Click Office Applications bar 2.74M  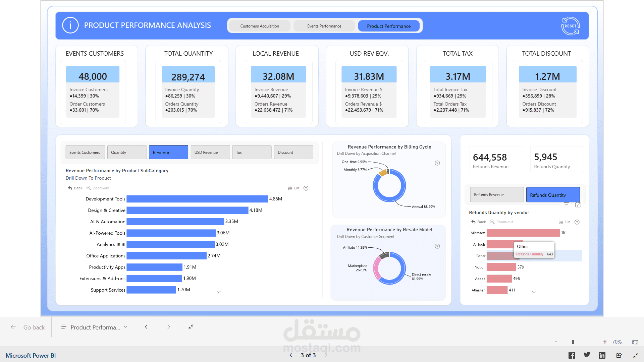tap(166, 256)
